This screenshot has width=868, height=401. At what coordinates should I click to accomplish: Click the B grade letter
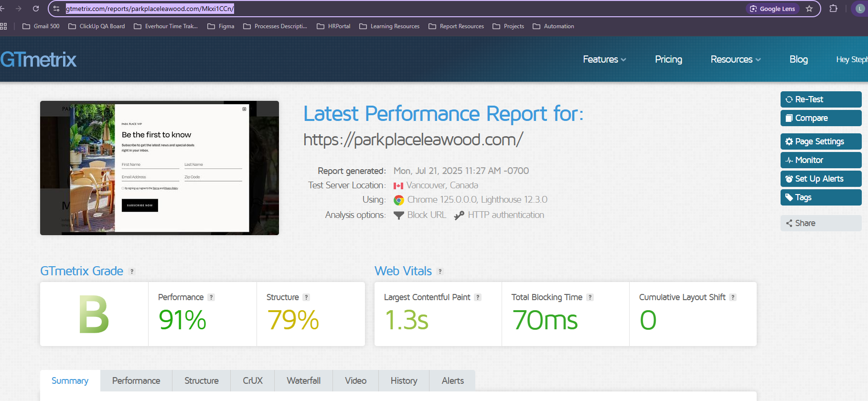click(x=94, y=314)
